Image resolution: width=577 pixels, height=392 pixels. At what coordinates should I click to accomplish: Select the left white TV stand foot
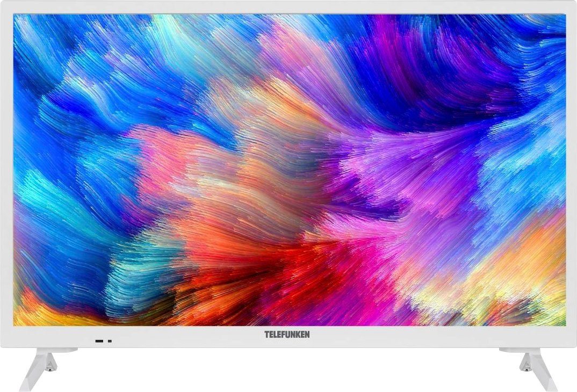click(39, 369)
